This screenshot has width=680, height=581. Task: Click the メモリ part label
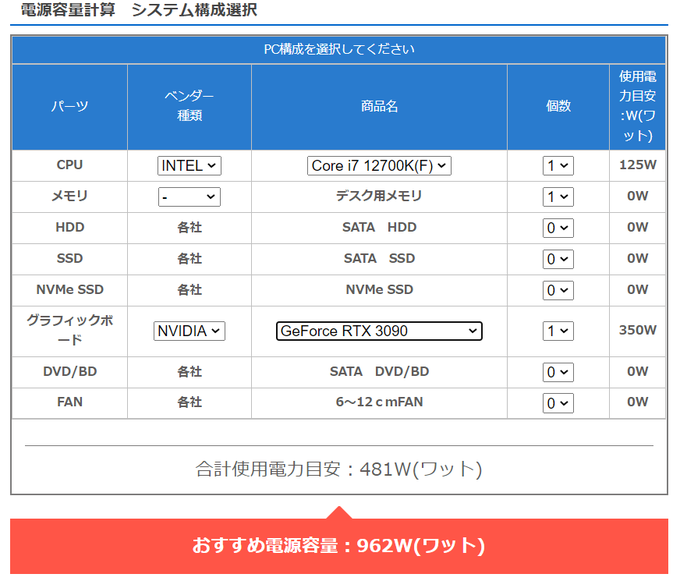tap(69, 196)
